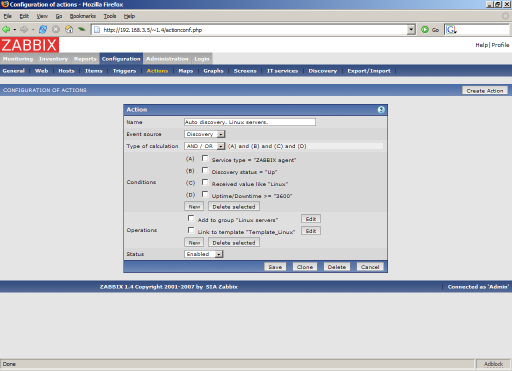This screenshot has width=512, height=371.
Task: Check condition (B) Discovery status Up
Action: point(205,170)
